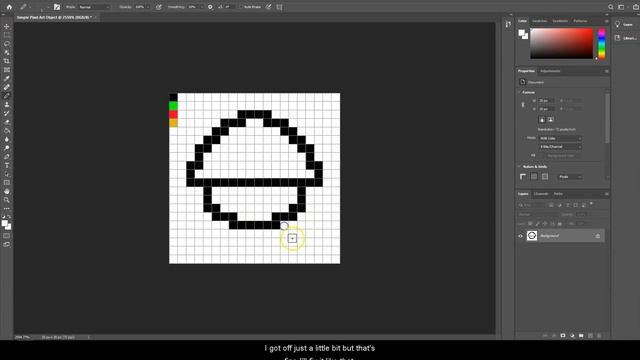
Task: Switch to the Paths tab
Action: pyautogui.click(x=558, y=194)
